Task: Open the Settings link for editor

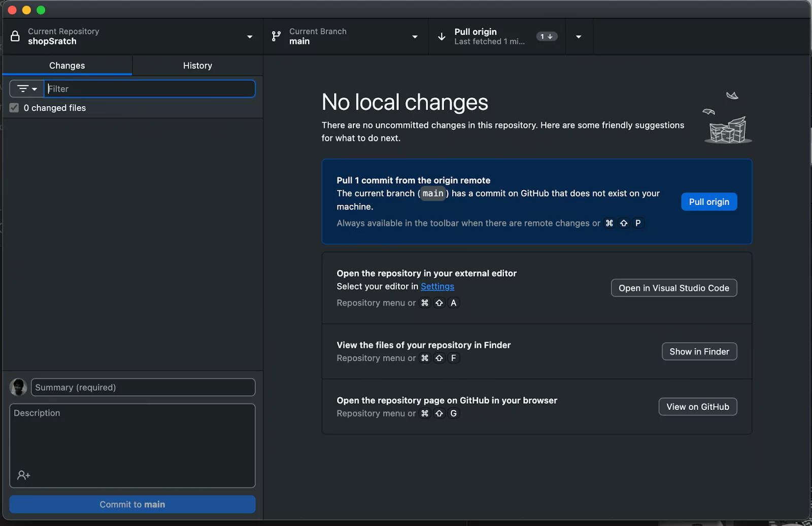Action: point(437,287)
